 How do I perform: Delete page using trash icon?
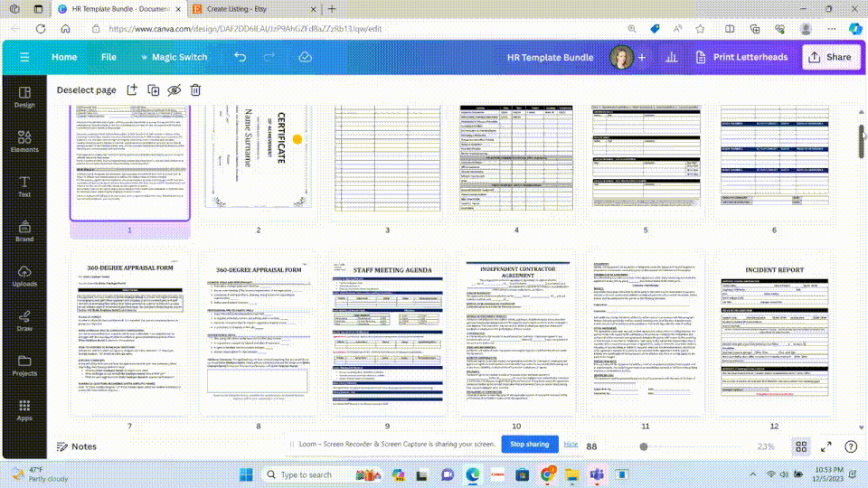click(195, 89)
